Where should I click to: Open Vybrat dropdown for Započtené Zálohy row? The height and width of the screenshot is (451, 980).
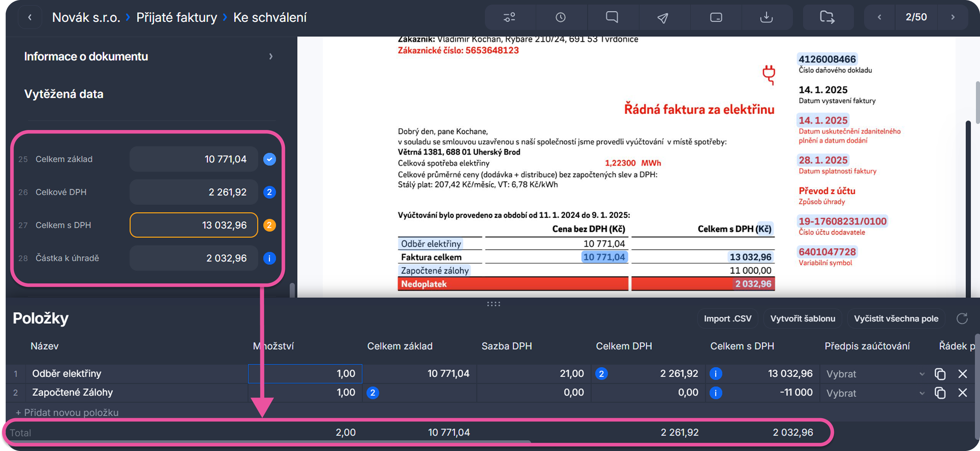pyautogui.click(x=875, y=393)
